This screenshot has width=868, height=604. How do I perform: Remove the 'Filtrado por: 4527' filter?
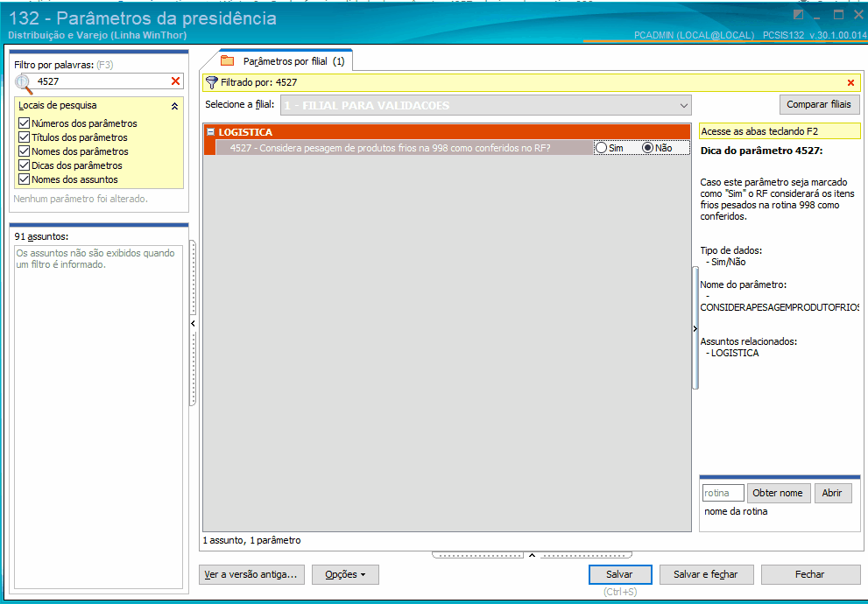coord(850,83)
